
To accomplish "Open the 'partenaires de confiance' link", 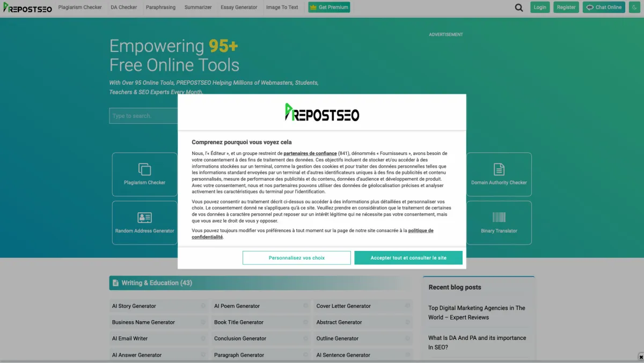I will click(310, 153).
